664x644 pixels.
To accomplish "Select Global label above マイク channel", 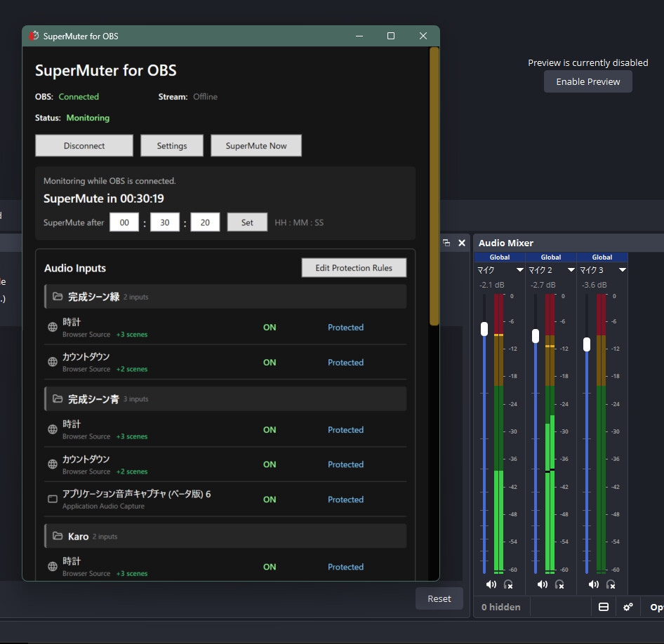I will coord(500,257).
